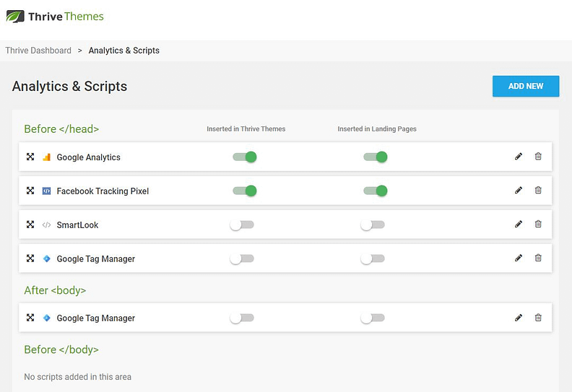Enable the Before </head> Google Tag Manager Thrive Themes toggle
Screen dimensions: 572x392
242,259
